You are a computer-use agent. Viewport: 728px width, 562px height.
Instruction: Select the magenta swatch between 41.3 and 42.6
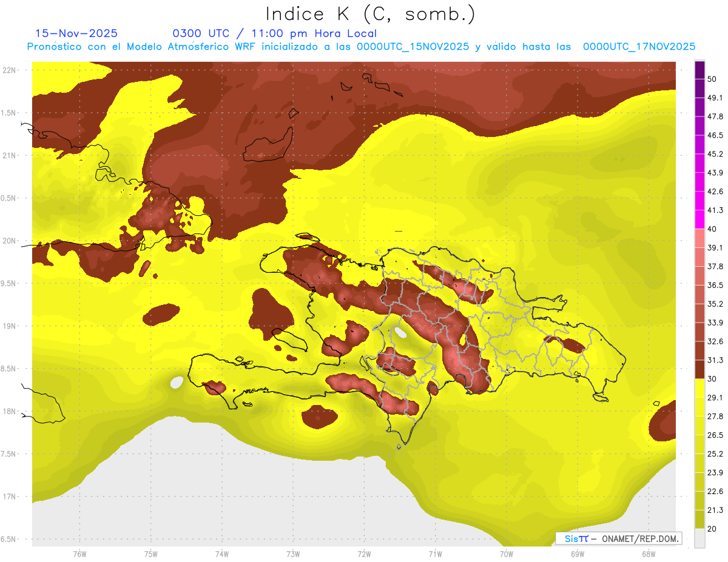pos(700,201)
